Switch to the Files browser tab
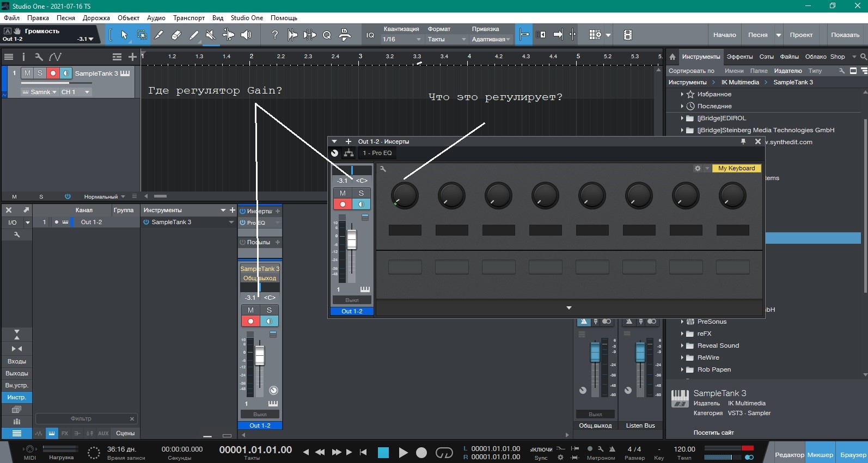The width and height of the screenshot is (868, 463). coord(789,57)
